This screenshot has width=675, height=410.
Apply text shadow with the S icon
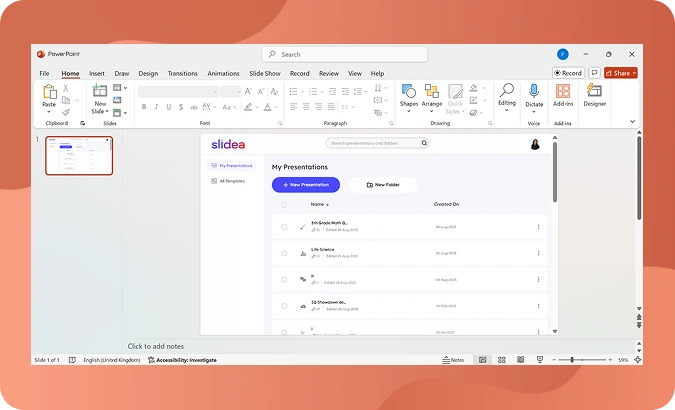(181, 107)
